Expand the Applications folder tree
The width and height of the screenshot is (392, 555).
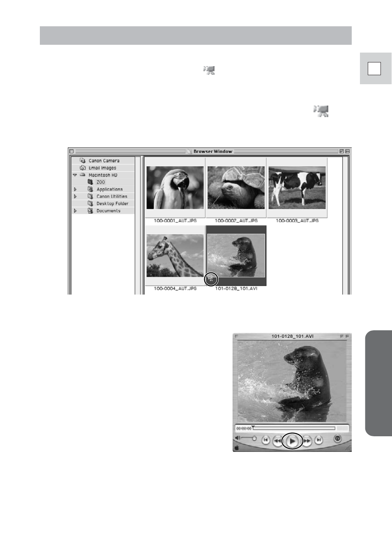pos(75,189)
